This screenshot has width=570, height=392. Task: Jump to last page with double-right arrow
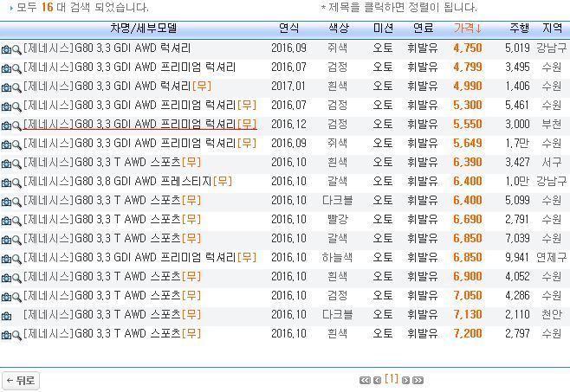click(418, 381)
